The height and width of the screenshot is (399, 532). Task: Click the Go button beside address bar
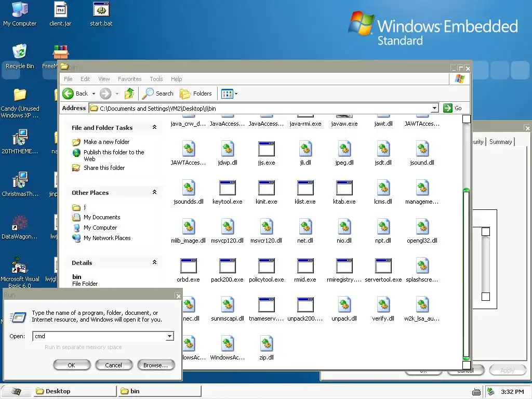(453, 108)
